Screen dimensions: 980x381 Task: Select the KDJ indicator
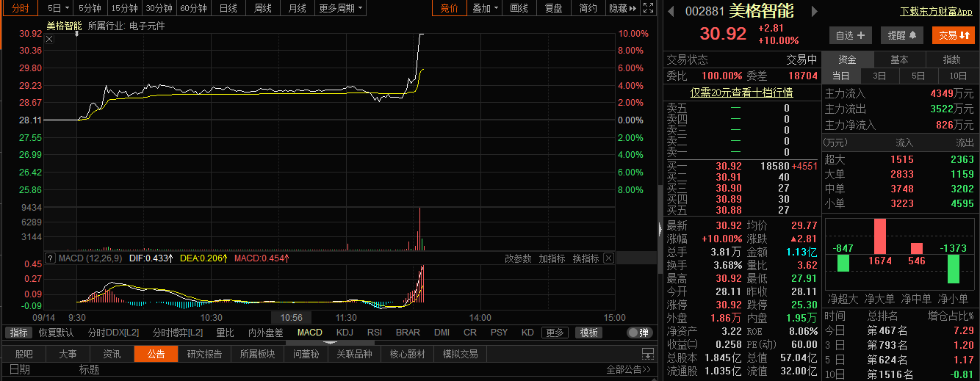[x=345, y=333]
